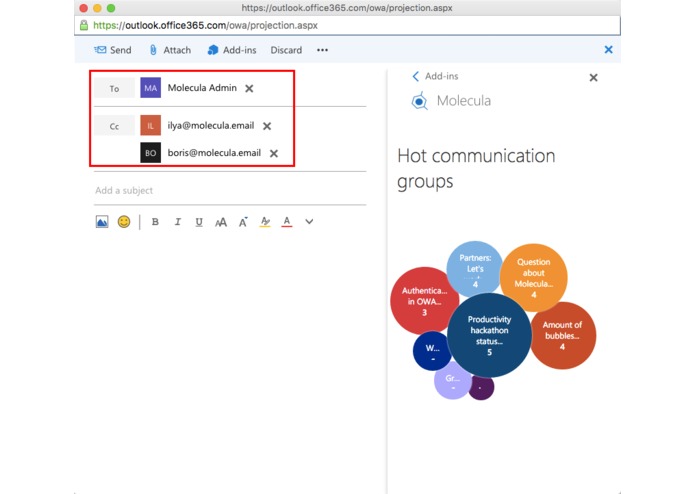This screenshot has height=494, width=695.
Task: Close the compose window with blue X
Action: coord(609,50)
